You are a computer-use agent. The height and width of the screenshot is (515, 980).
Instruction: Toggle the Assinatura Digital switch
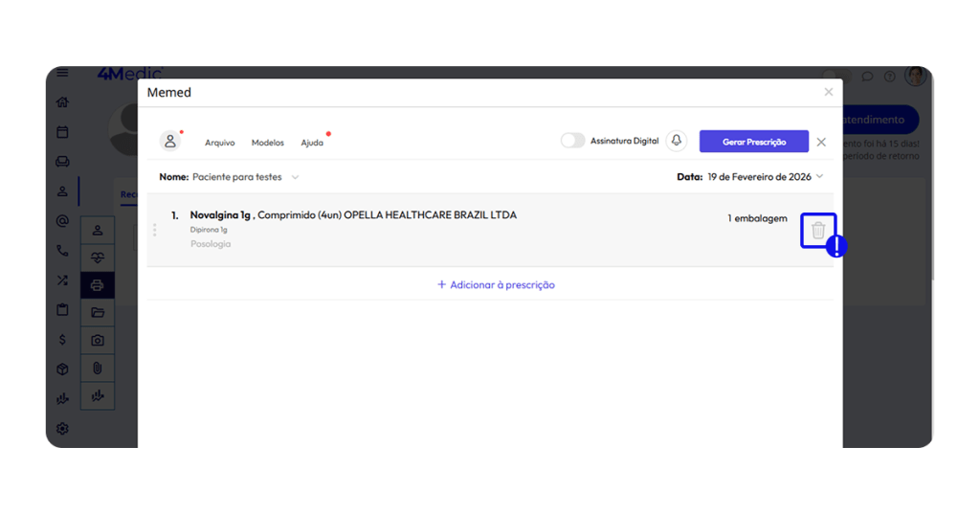[x=572, y=141]
